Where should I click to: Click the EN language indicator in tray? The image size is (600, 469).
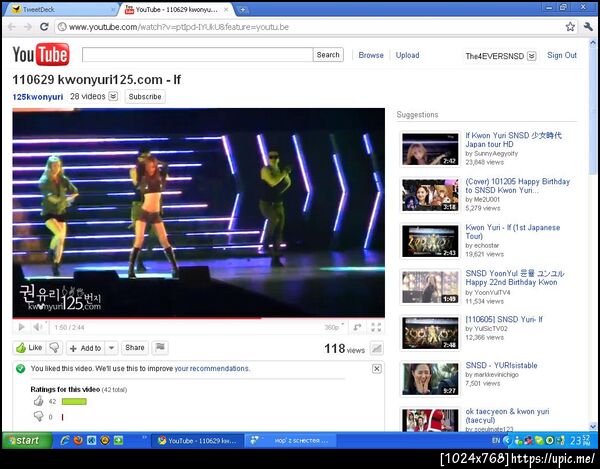click(496, 441)
